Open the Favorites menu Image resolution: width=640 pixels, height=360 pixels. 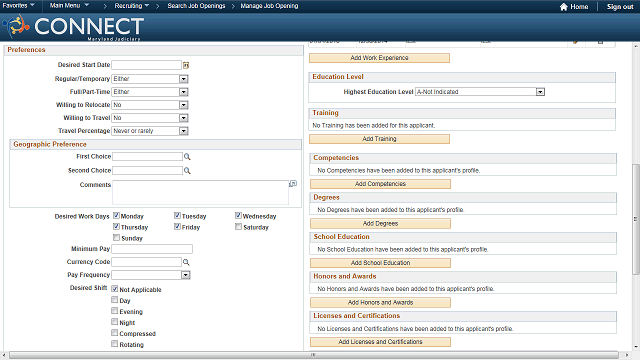coord(18,6)
